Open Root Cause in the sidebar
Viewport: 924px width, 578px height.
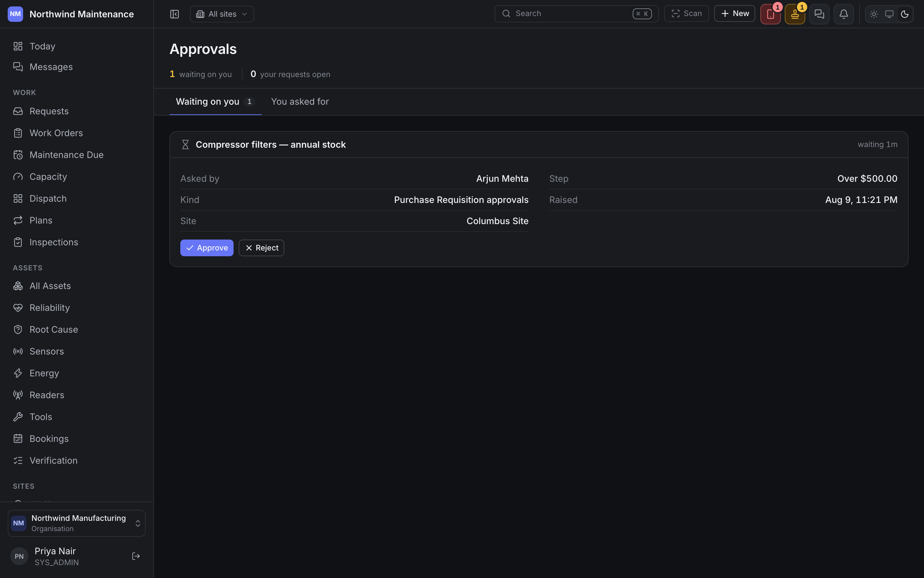coord(76,329)
